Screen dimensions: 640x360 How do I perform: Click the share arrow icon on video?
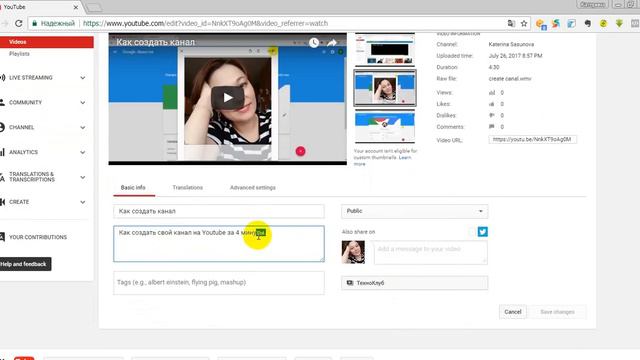pyautogui.click(x=332, y=42)
